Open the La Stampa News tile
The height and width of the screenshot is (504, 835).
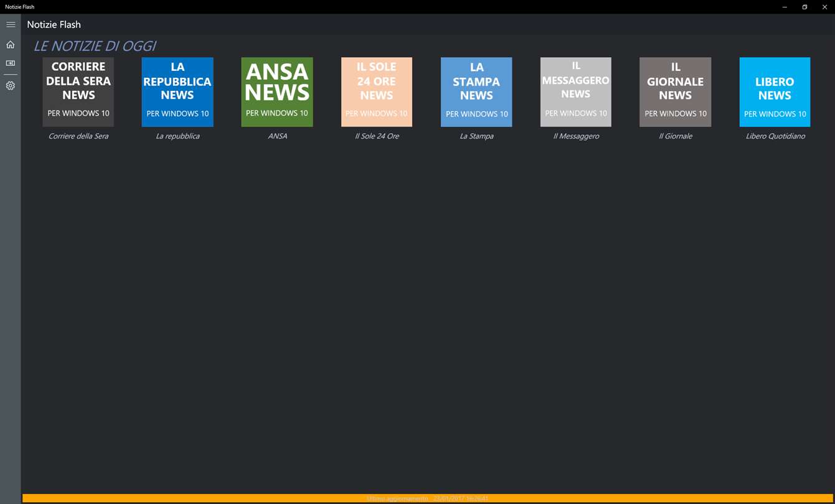click(x=476, y=92)
